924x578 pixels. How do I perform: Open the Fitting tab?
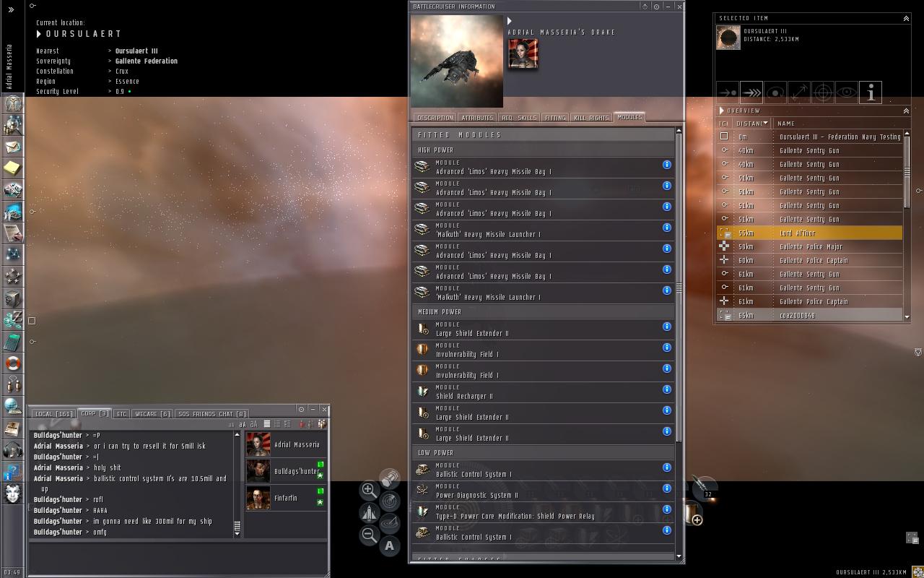[555, 117]
